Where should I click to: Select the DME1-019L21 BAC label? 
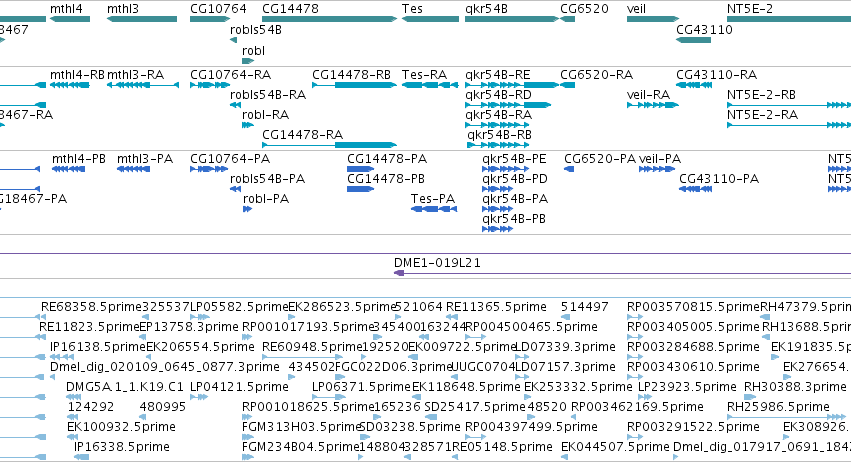pyautogui.click(x=437, y=263)
